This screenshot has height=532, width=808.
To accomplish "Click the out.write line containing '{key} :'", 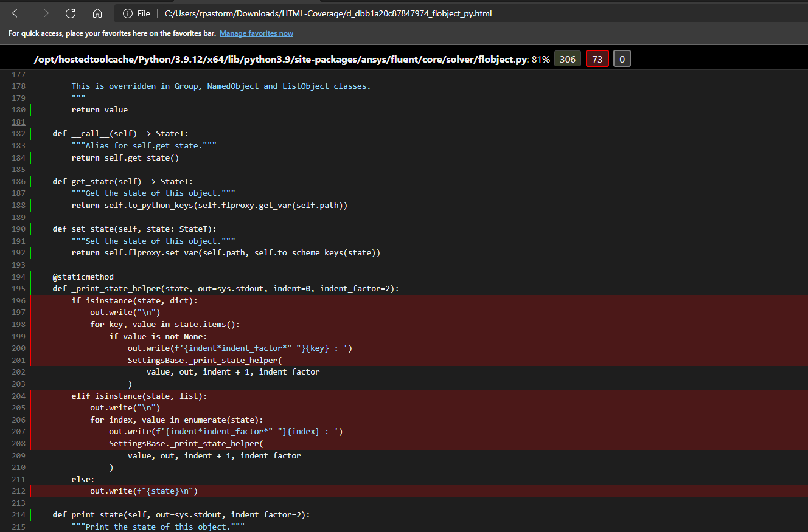I will pos(240,348).
